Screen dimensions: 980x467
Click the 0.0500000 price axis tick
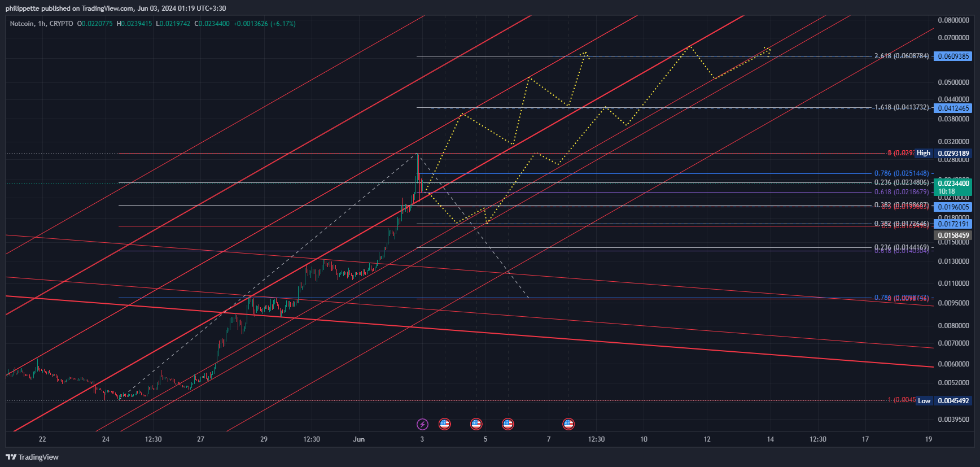[953, 82]
